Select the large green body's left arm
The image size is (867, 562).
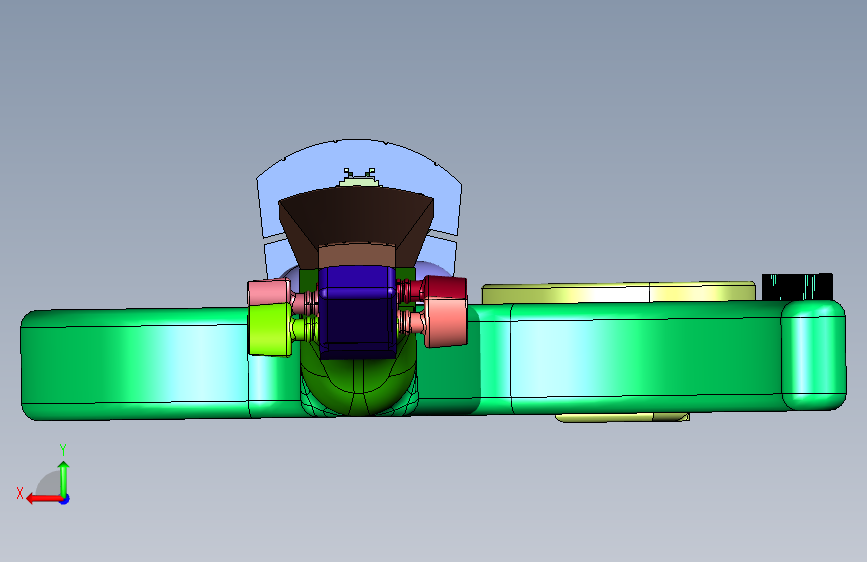(x=135, y=363)
